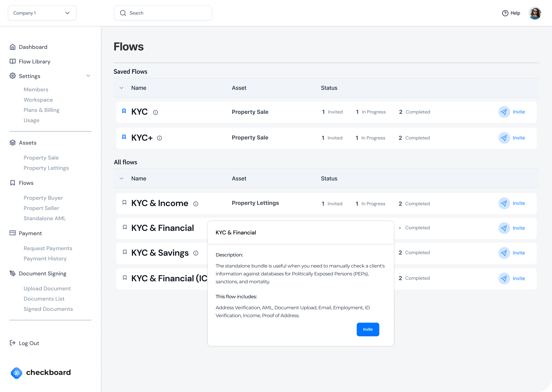The height and width of the screenshot is (392, 552).
Task: Click Invite link in KYC & Savings row
Action: [x=519, y=253]
